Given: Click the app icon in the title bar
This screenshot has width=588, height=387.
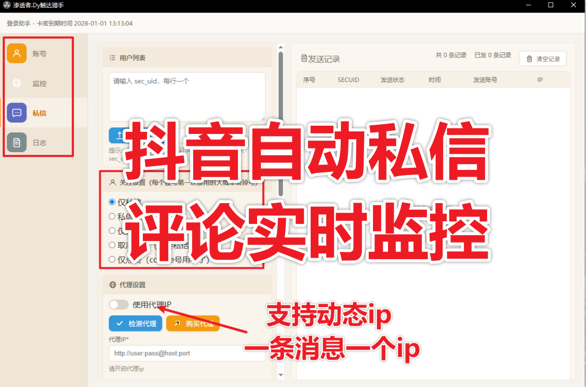Looking at the screenshot, I should 7,6.
